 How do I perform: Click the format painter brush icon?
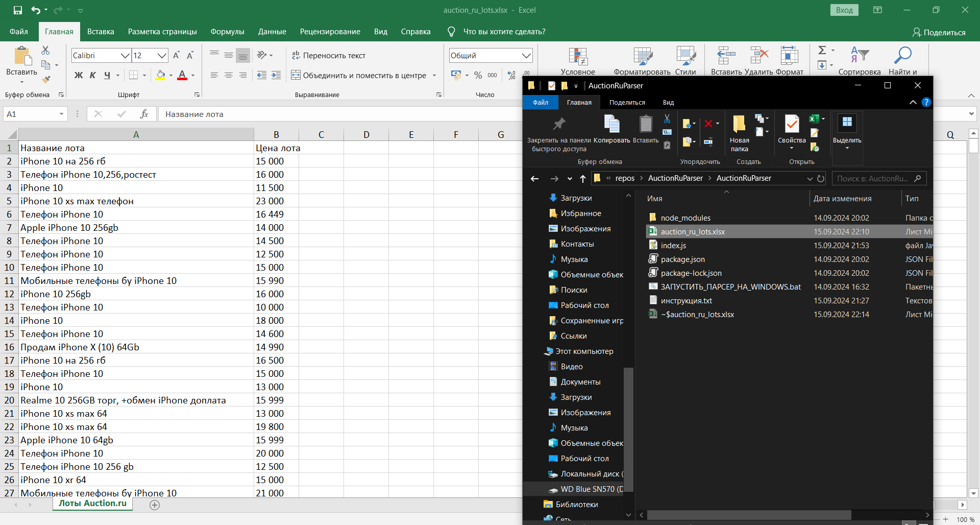click(x=46, y=80)
